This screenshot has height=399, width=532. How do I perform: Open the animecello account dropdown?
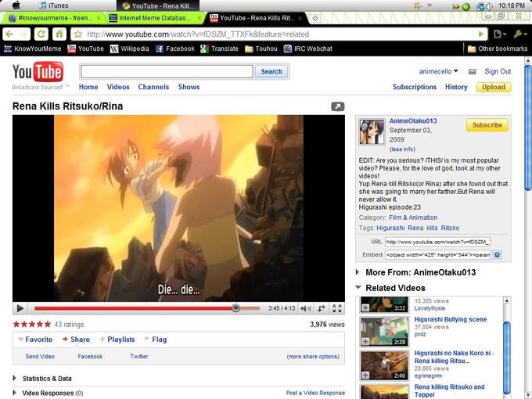click(438, 72)
